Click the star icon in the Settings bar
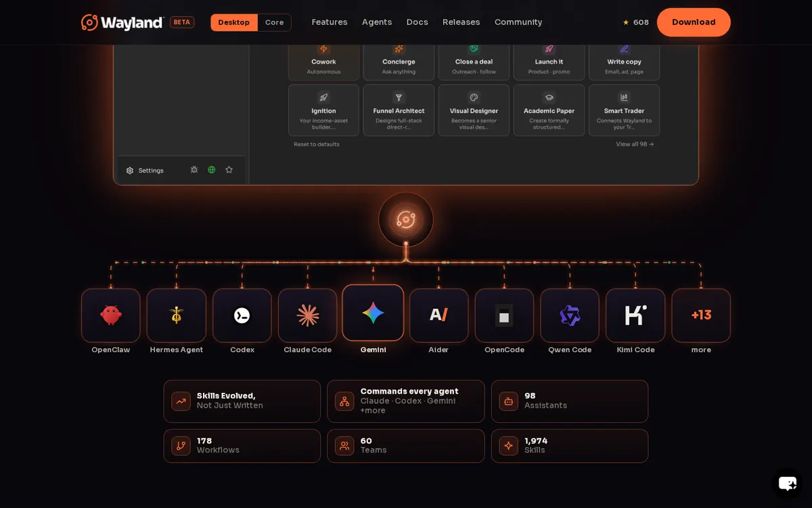The height and width of the screenshot is (508, 812). coord(229,170)
